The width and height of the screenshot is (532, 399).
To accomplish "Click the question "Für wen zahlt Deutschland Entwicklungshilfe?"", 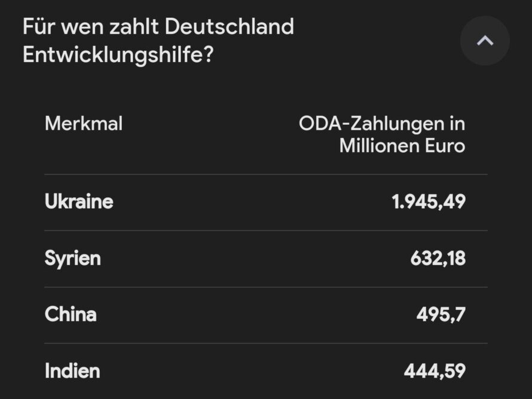I will [x=158, y=41].
